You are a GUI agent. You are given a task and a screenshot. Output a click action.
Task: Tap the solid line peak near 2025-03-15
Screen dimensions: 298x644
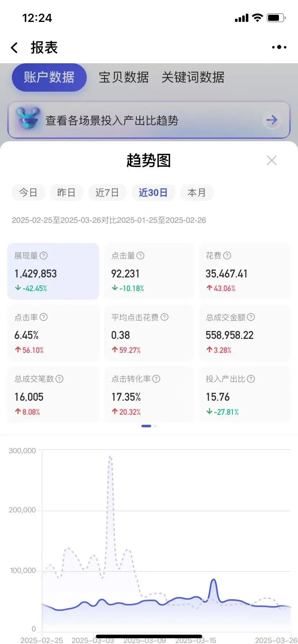click(213, 580)
